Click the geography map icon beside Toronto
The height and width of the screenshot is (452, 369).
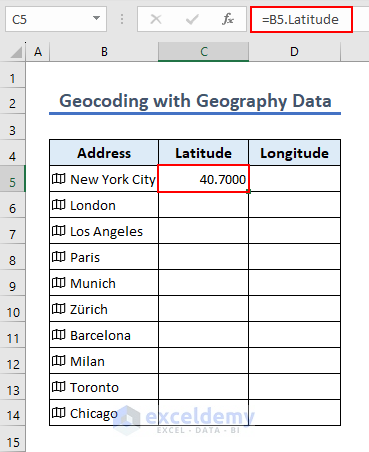[x=59, y=387]
